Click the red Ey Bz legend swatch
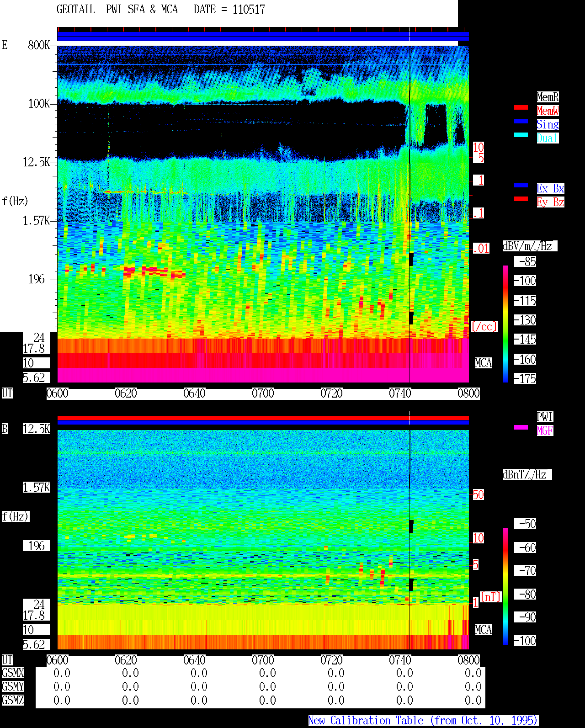The image size is (585, 728). click(521, 199)
